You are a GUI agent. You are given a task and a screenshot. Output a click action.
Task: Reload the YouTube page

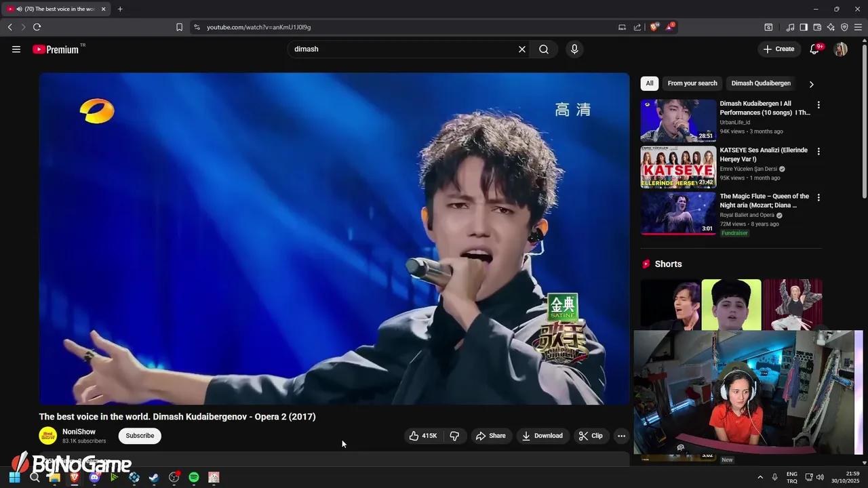pos(37,27)
